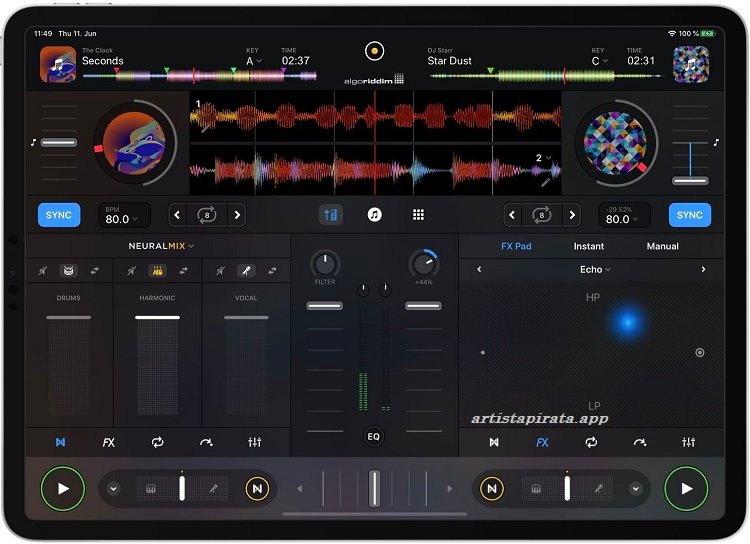Open the music library icon in center toolbar
Viewport: 750px width, 544px height.
click(374, 215)
